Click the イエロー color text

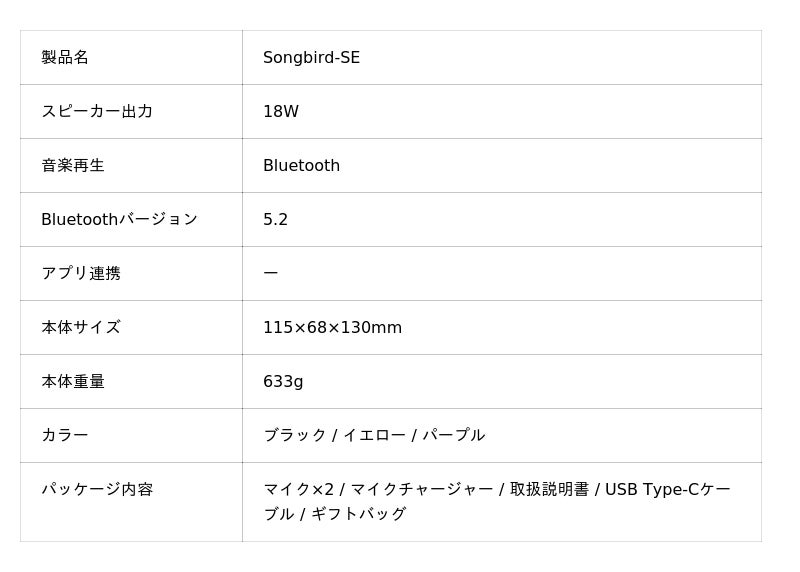point(373,436)
